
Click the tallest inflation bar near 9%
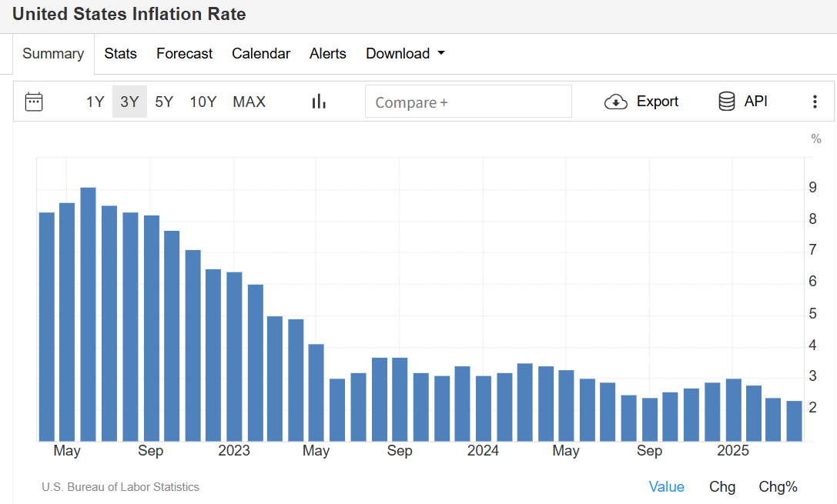pyautogui.click(x=88, y=314)
